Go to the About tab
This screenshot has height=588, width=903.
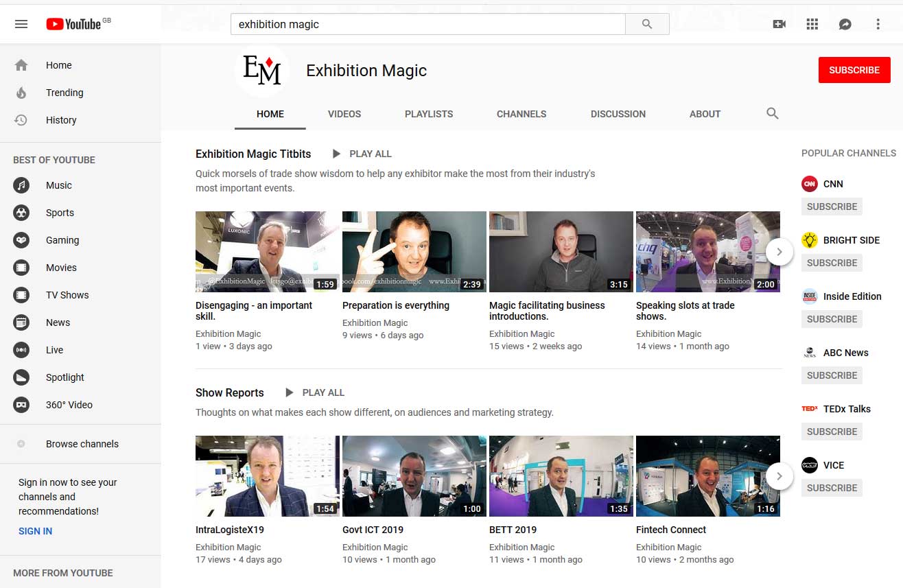pyautogui.click(x=705, y=114)
